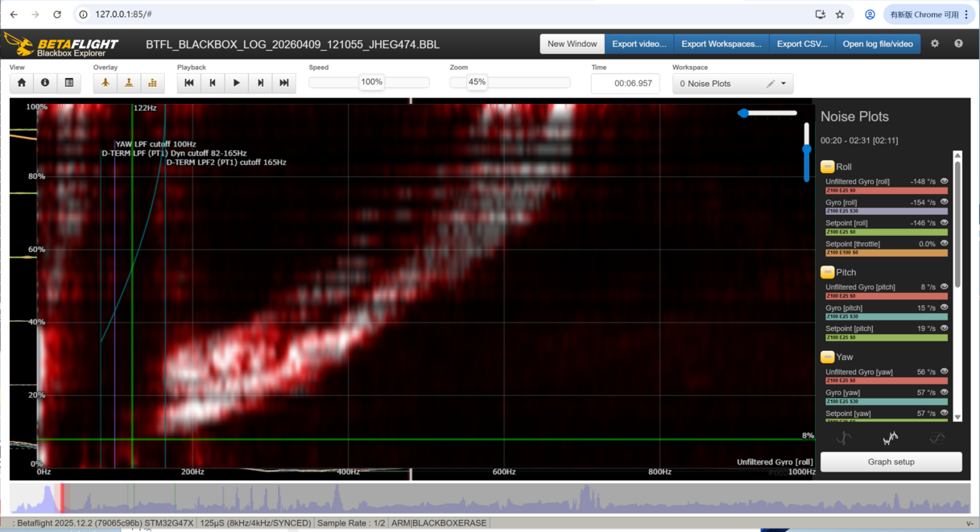Select the spectrum waveform icon below legend
The width and height of the screenshot is (980, 532).
point(891,438)
